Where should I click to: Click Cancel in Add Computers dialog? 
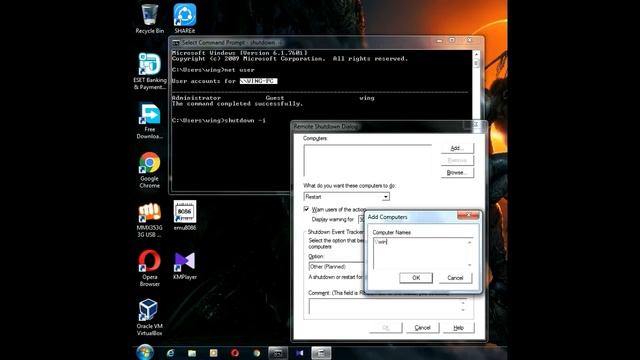(455, 278)
